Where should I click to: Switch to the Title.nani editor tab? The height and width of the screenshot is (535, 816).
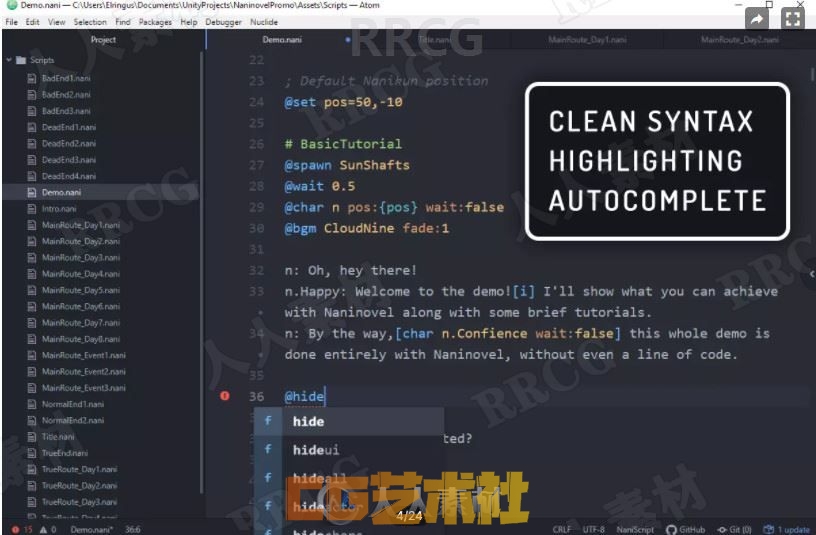coord(435,40)
